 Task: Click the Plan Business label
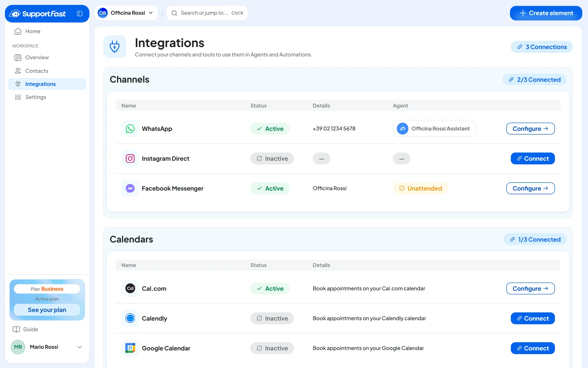click(47, 289)
